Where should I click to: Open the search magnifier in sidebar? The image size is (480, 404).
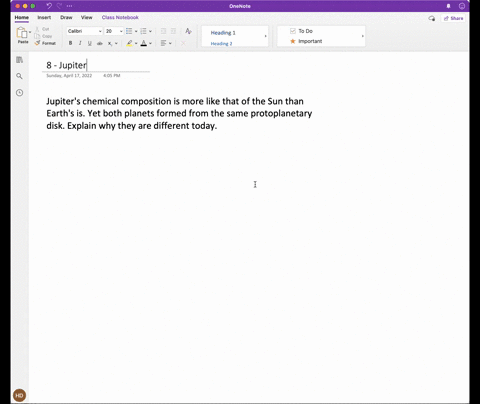(x=19, y=76)
